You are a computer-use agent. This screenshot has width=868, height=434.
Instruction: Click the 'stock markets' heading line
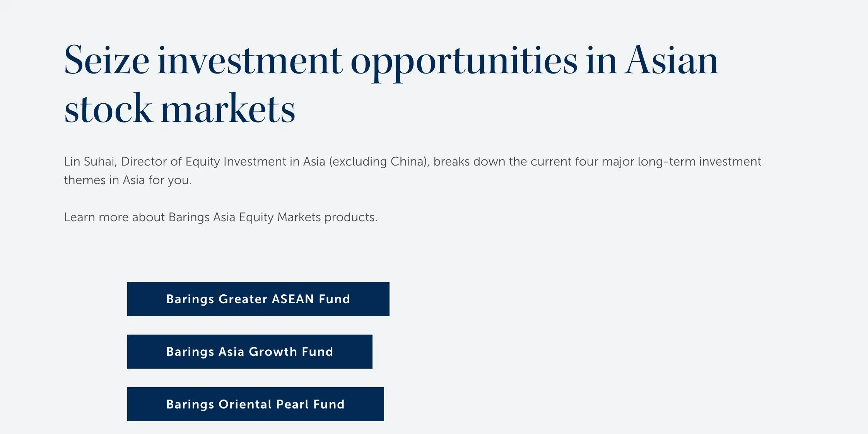(x=179, y=109)
